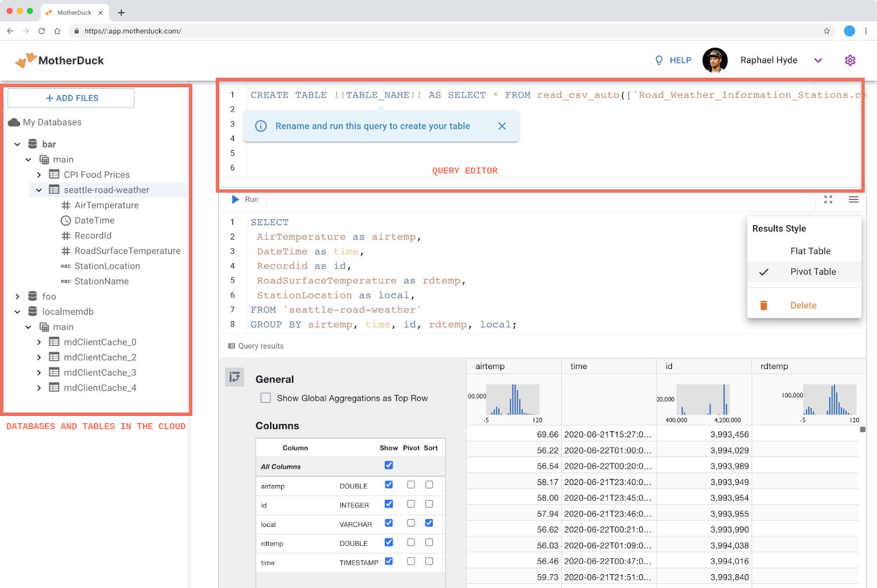Open the user account dropdown chevron
Image resolution: width=877 pixels, height=588 pixels.
[x=818, y=60]
